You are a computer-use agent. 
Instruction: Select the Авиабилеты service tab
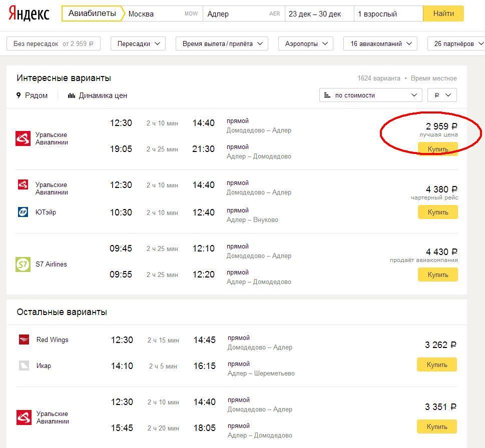coord(92,13)
